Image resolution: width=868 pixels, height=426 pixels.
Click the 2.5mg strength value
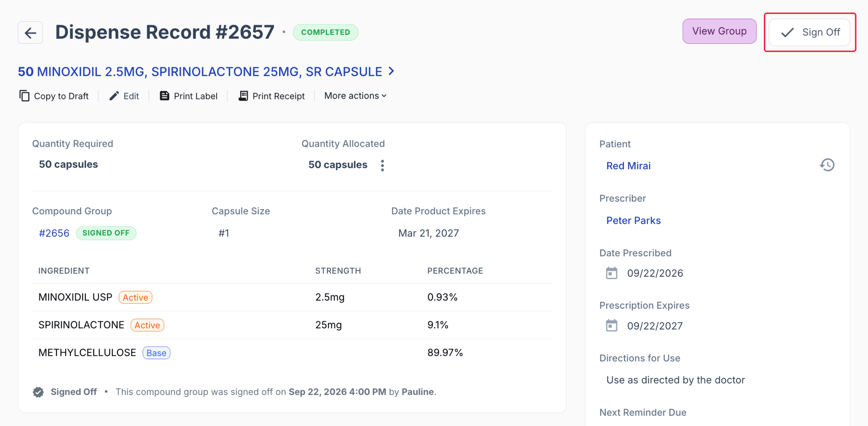pyautogui.click(x=330, y=297)
